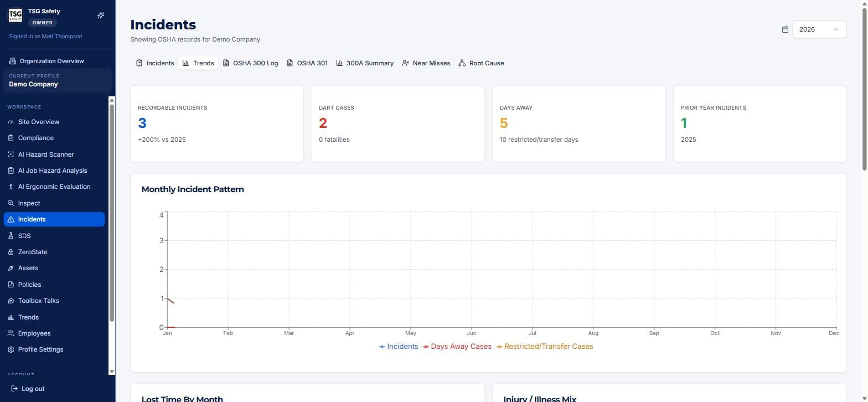Click the sidebar scroll up arrow
This screenshot has height=402, width=868.
(112, 100)
